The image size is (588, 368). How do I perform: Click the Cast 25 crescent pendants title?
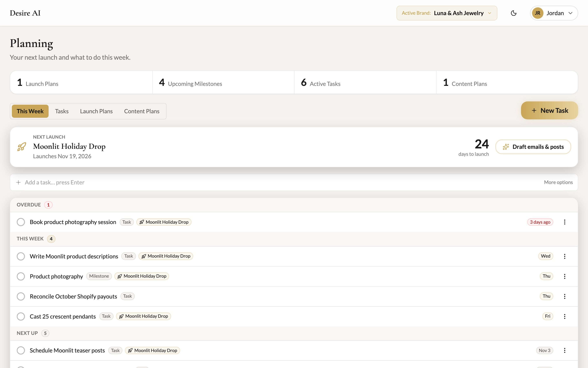click(63, 316)
